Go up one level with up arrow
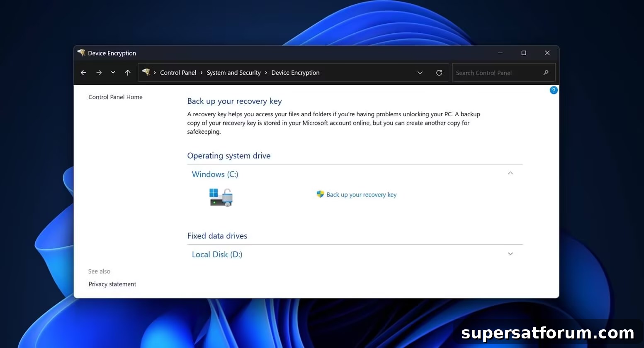The image size is (644, 348). pyautogui.click(x=128, y=73)
